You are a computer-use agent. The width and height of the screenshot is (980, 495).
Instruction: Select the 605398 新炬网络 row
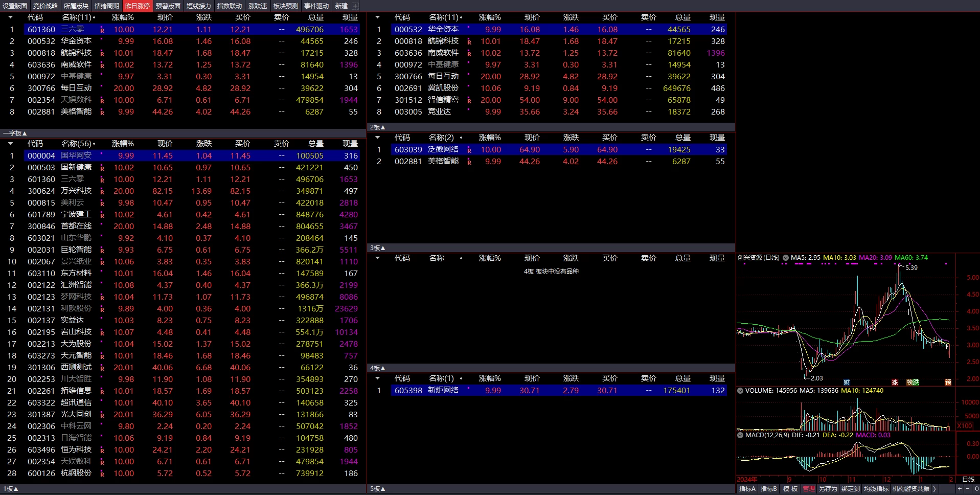pyautogui.click(x=559, y=390)
